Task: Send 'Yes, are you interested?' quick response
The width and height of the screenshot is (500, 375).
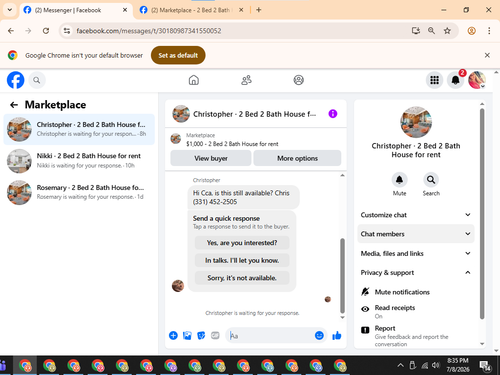Action: (242, 243)
